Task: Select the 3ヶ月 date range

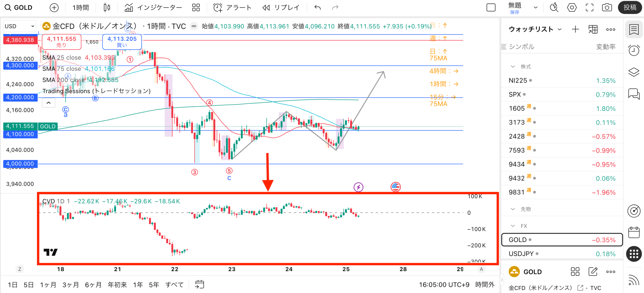Action: (x=71, y=285)
